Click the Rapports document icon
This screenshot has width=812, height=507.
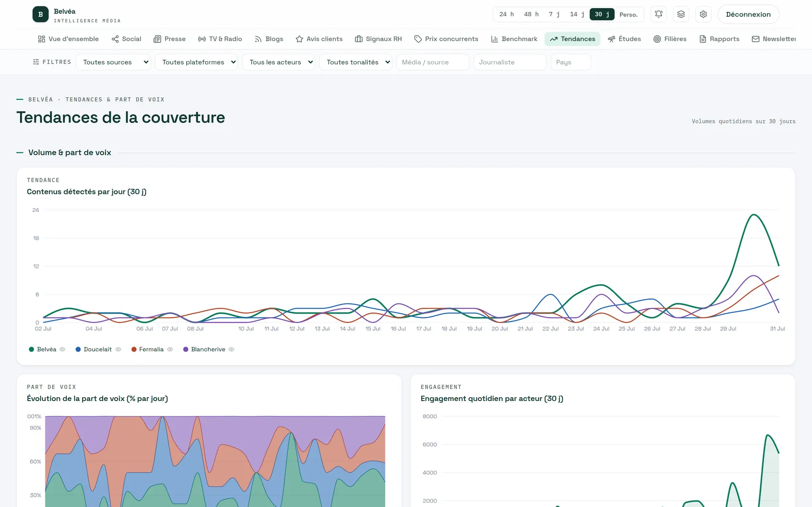[x=703, y=39]
